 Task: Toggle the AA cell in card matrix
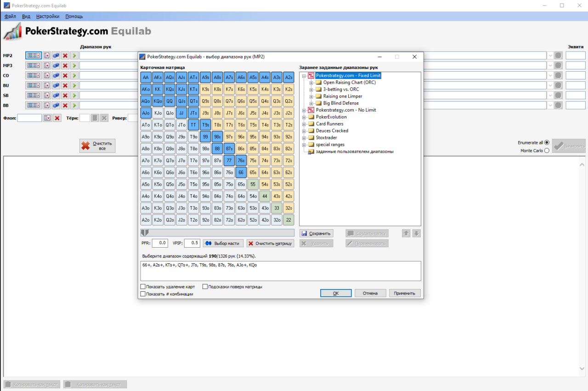click(x=146, y=77)
